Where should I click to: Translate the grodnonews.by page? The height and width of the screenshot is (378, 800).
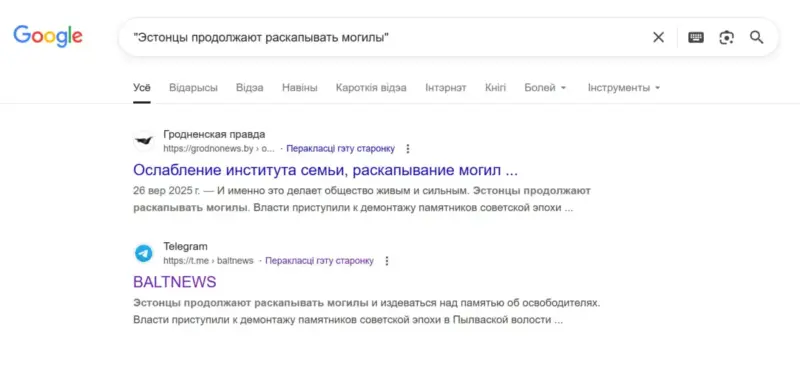click(x=340, y=149)
